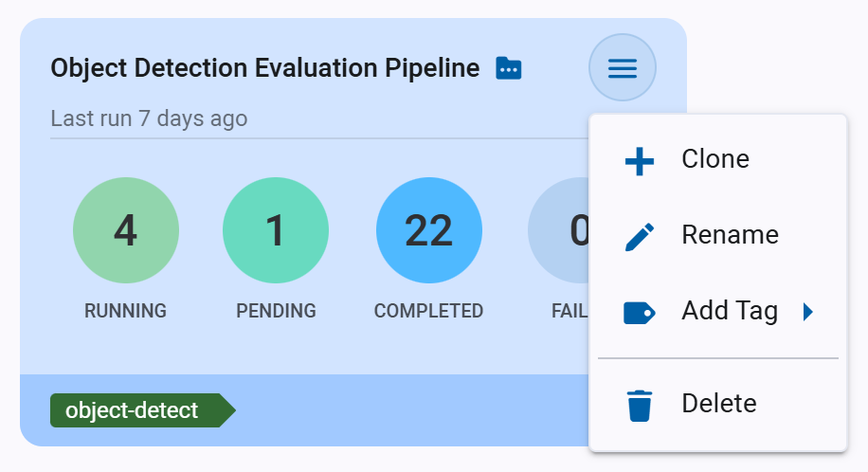Click the partially hidden Failed count circle

(x=558, y=230)
